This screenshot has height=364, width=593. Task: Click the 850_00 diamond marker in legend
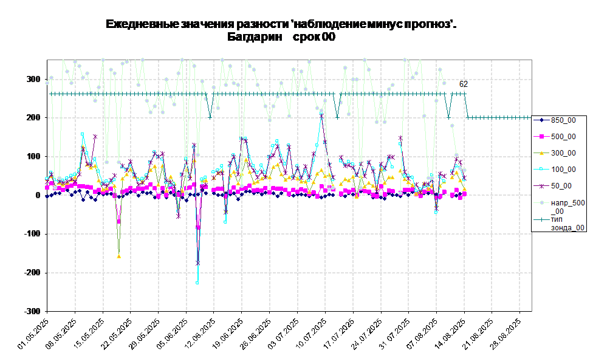pyautogui.click(x=541, y=120)
